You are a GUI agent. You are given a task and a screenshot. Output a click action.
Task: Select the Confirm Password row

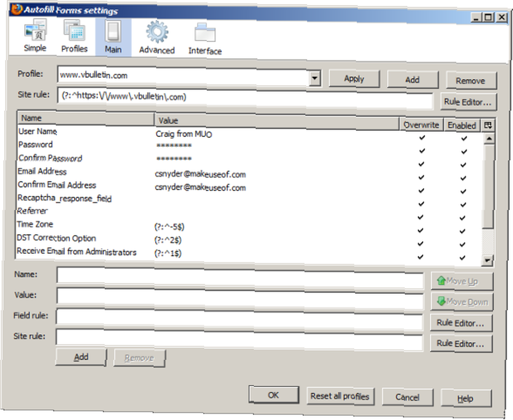[x=250, y=161]
